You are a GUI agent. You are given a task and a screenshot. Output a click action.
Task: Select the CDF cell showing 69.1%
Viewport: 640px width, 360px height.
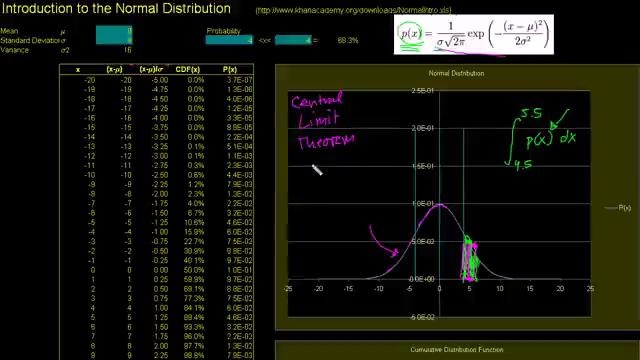(194, 289)
